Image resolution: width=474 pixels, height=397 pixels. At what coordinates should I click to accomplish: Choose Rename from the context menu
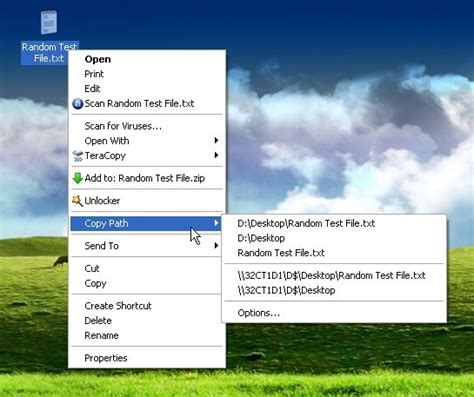click(147, 335)
